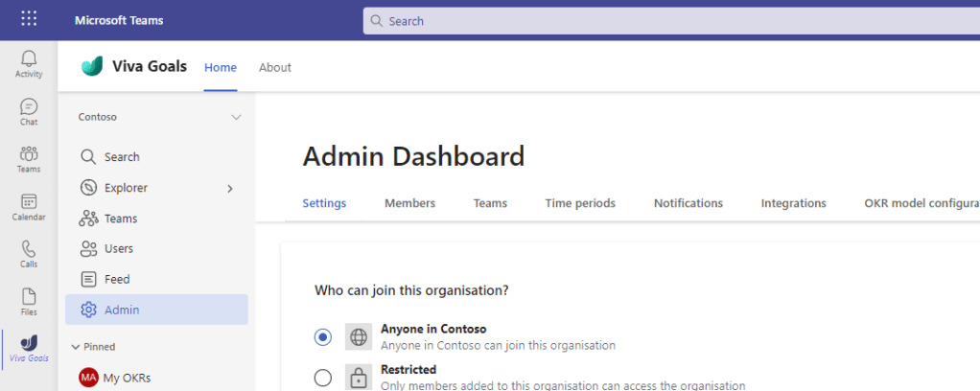Select the Restricted radio option

323,378
